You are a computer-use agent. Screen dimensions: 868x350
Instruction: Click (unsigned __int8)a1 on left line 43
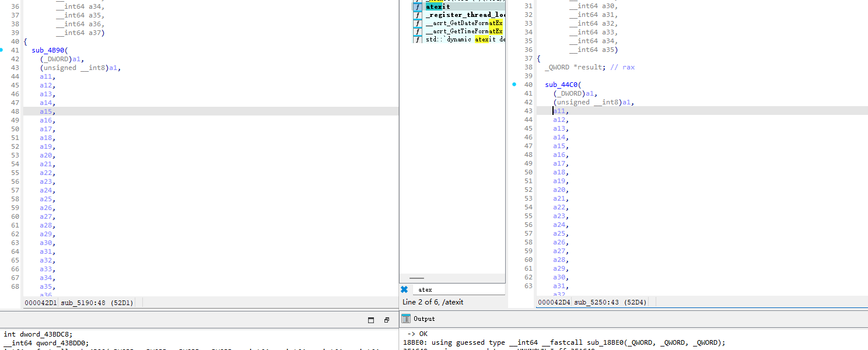[x=80, y=68]
